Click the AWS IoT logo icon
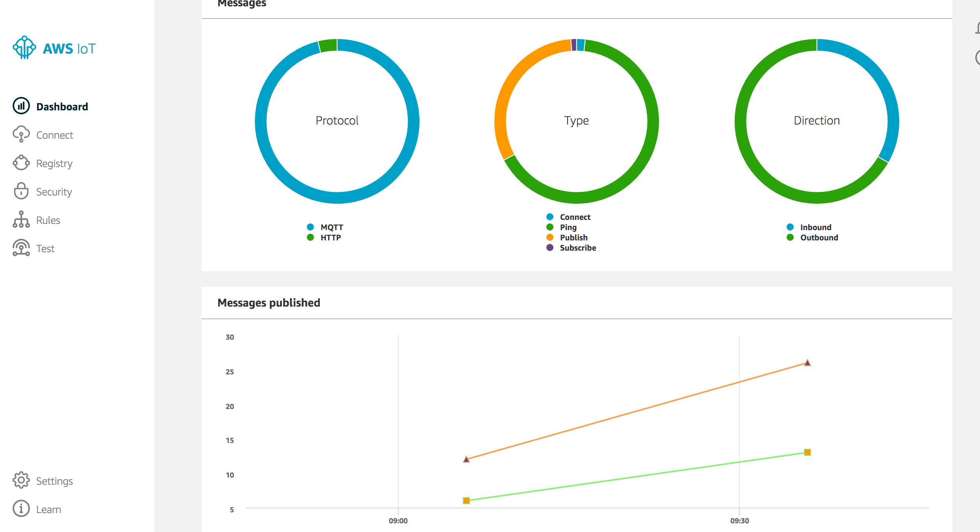Viewport: 980px width, 532px height. (x=24, y=48)
